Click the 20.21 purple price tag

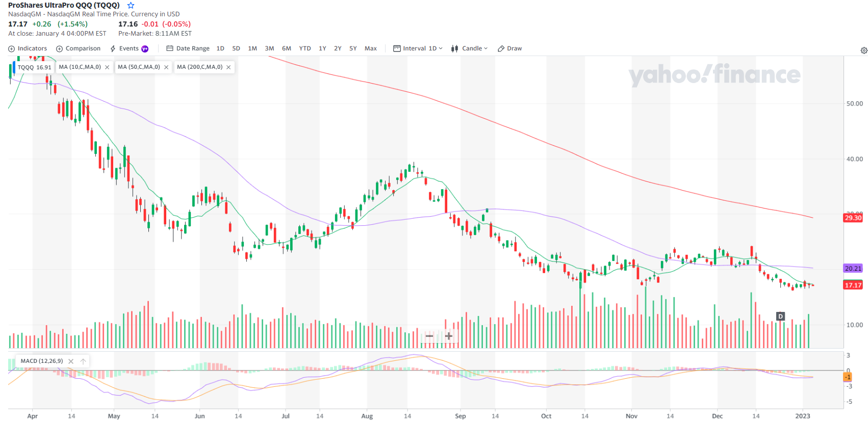tap(853, 268)
